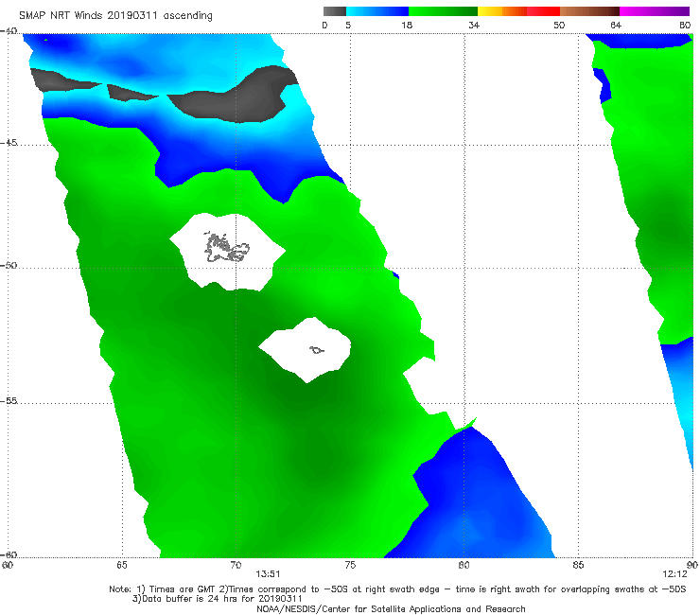Viewport: 700px width, 615px height.
Task: Click the longitude label '75'
Action: coord(350,565)
